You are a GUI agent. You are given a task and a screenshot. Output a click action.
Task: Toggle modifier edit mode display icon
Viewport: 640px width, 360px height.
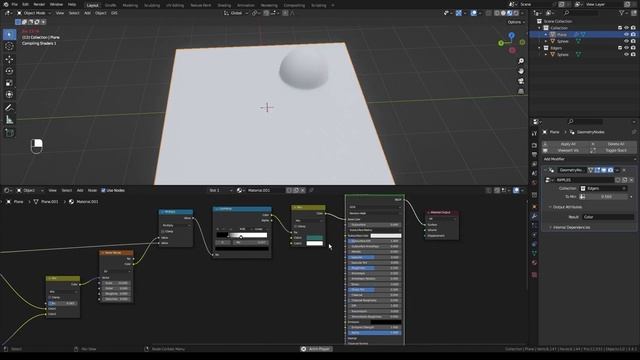pos(597,170)
